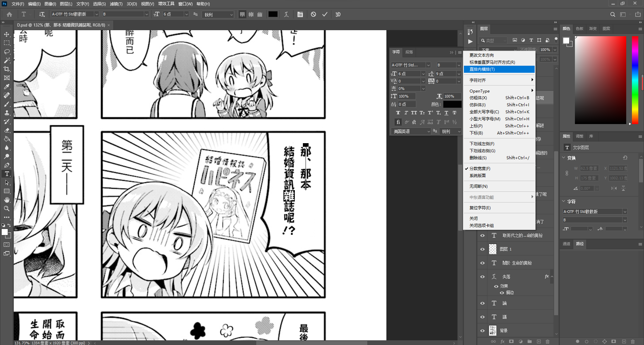Screen dimensions: 644x345
Task: Hide the 失落 layer
Action: [482, 277]
